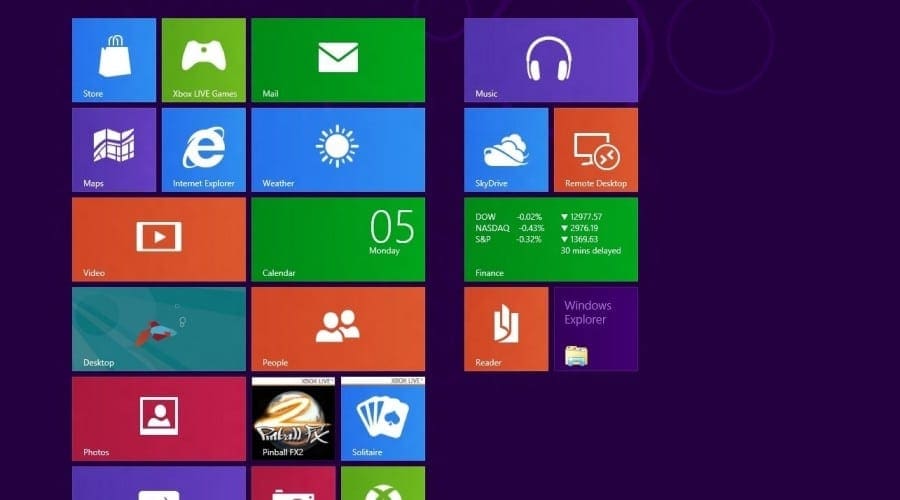Launch Internet Explorer tile

tap(204, 150)
